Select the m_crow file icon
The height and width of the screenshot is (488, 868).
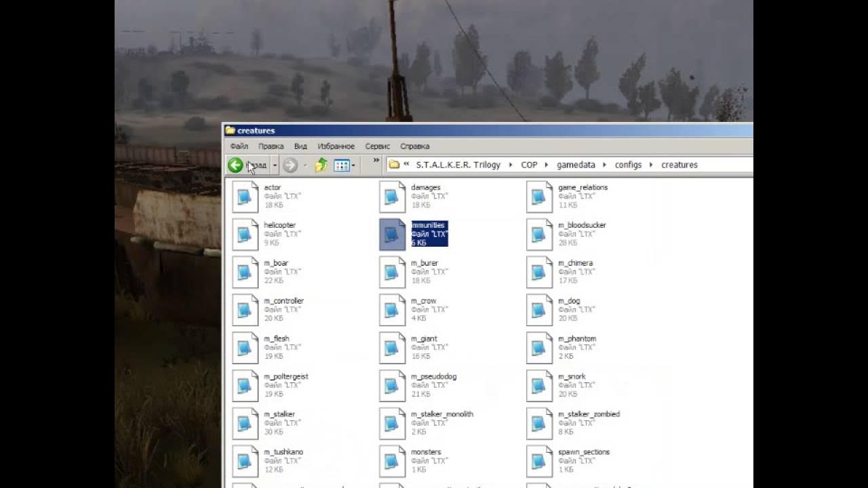392,310
